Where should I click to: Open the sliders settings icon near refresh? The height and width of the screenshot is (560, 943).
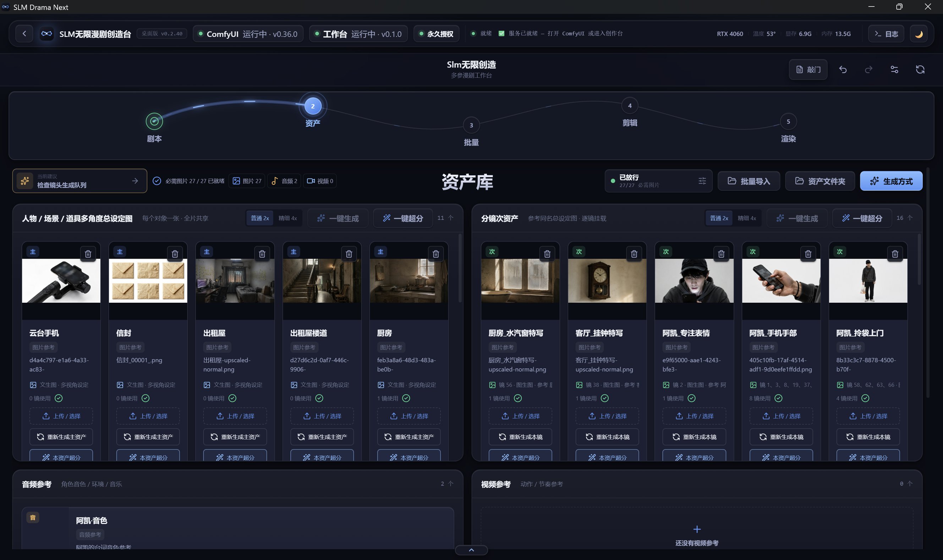(x=894, y=70)
